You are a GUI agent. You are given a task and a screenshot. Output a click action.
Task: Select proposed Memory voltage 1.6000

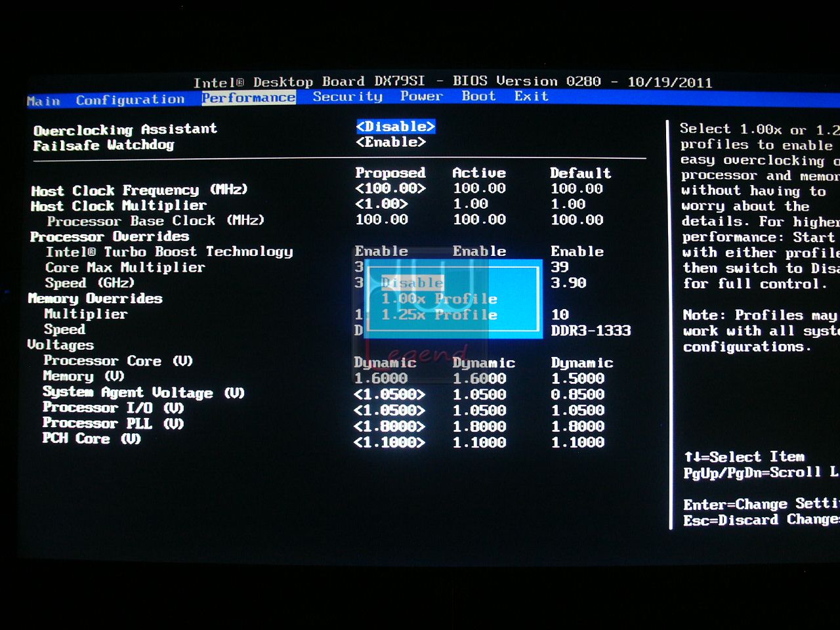point(381,379)
